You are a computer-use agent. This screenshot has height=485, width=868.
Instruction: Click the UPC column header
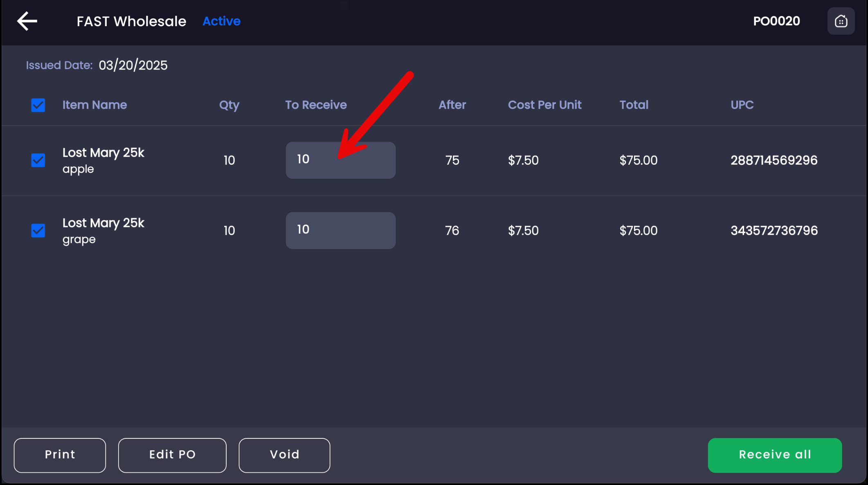[x=742, y=105]
